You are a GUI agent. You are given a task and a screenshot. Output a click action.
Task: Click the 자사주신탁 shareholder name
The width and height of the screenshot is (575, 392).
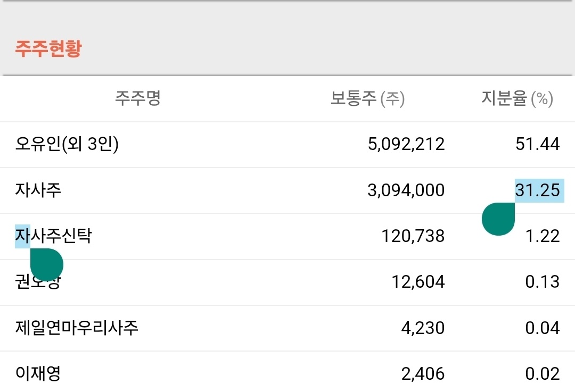(53, 236)
